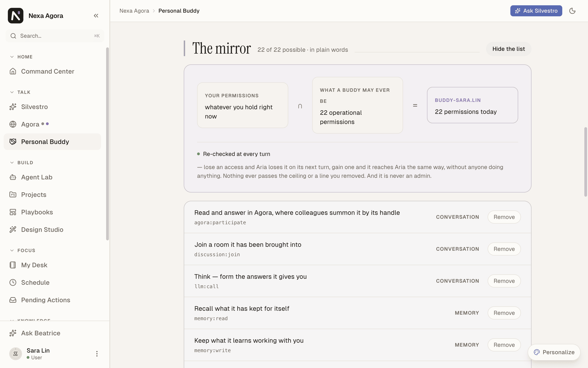This screenshot has height=368, width=588.
Task: Open the user options kebab menu
Action: 97,354
